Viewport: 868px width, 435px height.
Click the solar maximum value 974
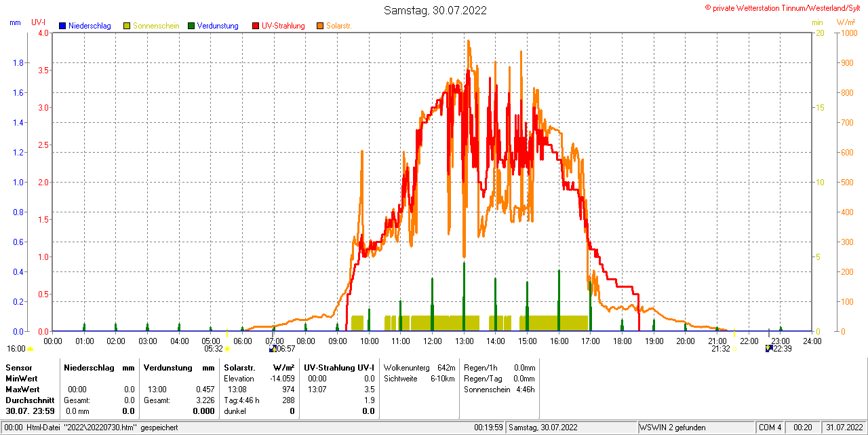point(288,390)
